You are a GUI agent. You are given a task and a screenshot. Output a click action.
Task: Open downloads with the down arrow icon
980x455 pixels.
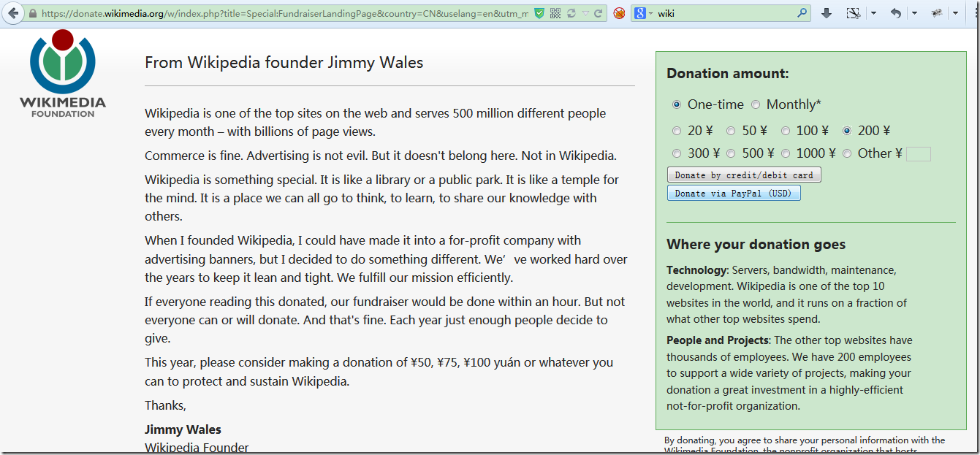827,13
